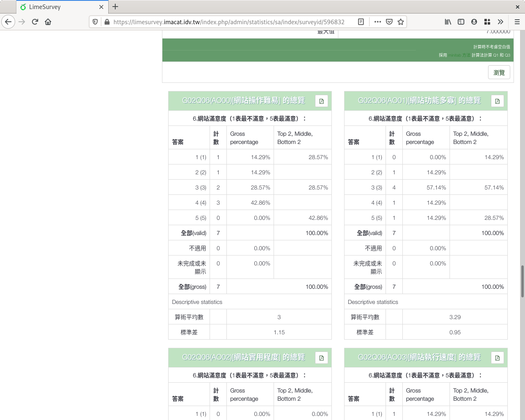Viewport: 525px width, 420px height.
Task: Click 全部(valid) row in 網站操作難易 table
Action: (250, 233)
